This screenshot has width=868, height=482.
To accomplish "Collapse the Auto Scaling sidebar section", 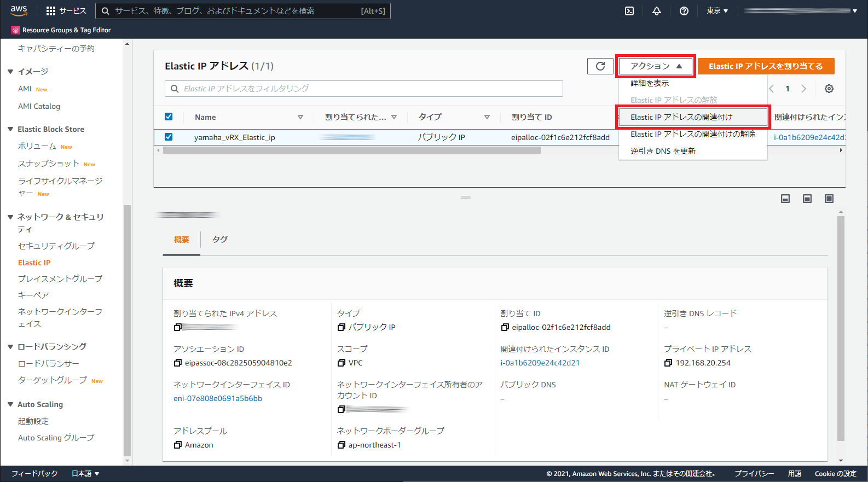I will click(10, 404).
